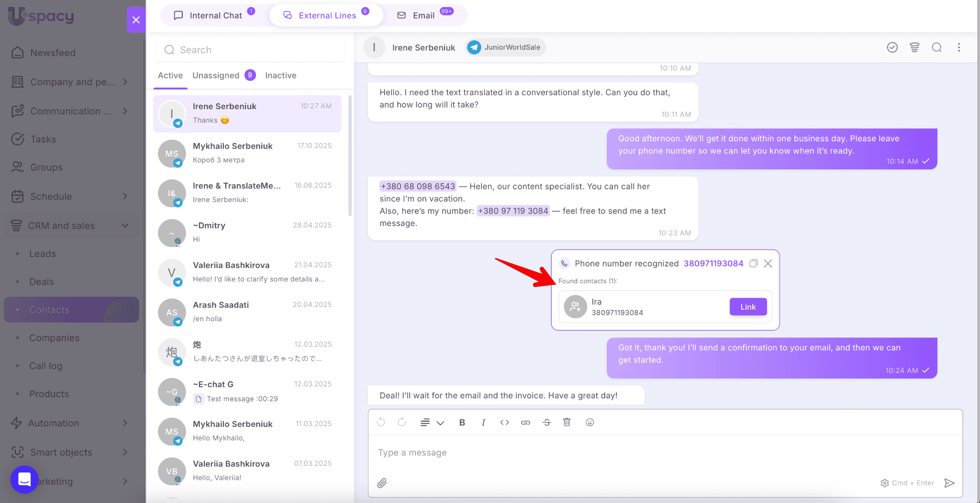Click the conversation Search field
This screenshot has width=980, height=503.
click(x=249, y=50)
